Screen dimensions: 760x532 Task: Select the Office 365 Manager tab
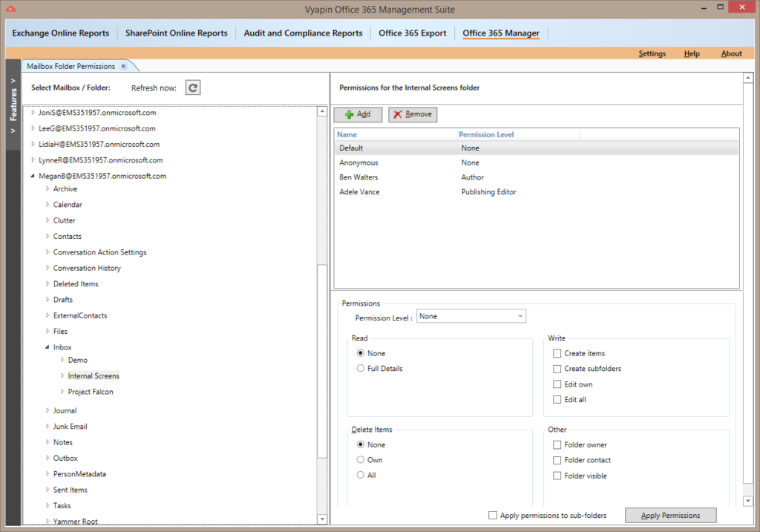pyautogui.click(x=501, y=33)
